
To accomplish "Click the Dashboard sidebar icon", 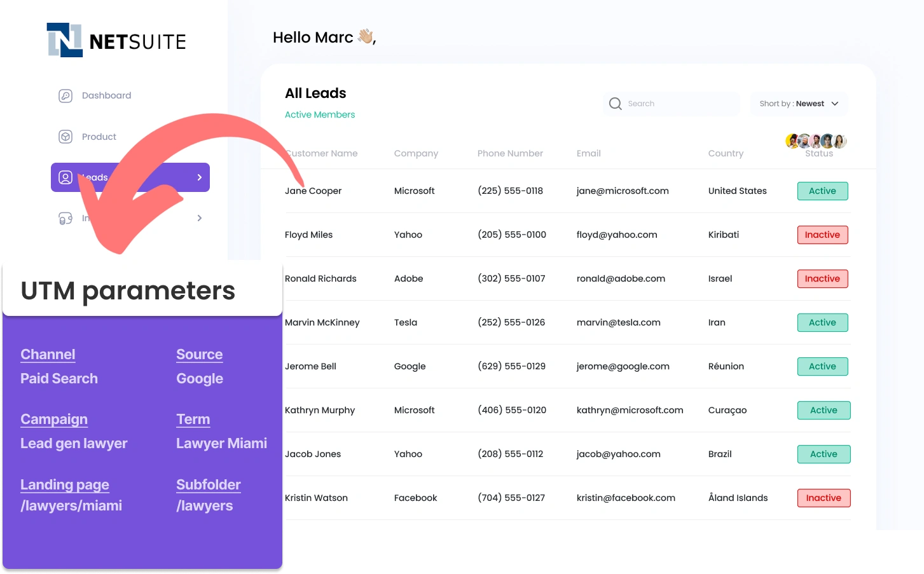I will click(x=66, y=96).
